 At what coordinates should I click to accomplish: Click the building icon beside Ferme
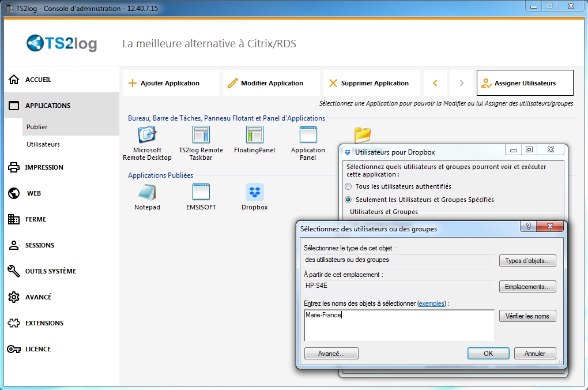pyautogui.click(x=14, y=219)
